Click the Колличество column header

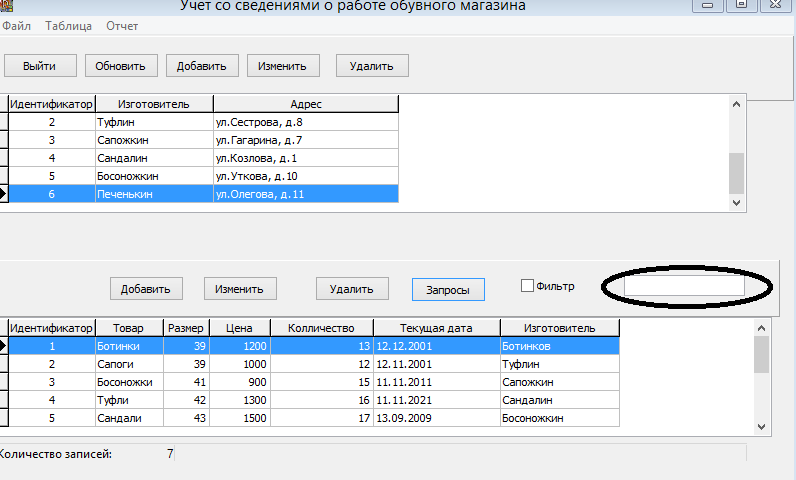pos(322,328)
